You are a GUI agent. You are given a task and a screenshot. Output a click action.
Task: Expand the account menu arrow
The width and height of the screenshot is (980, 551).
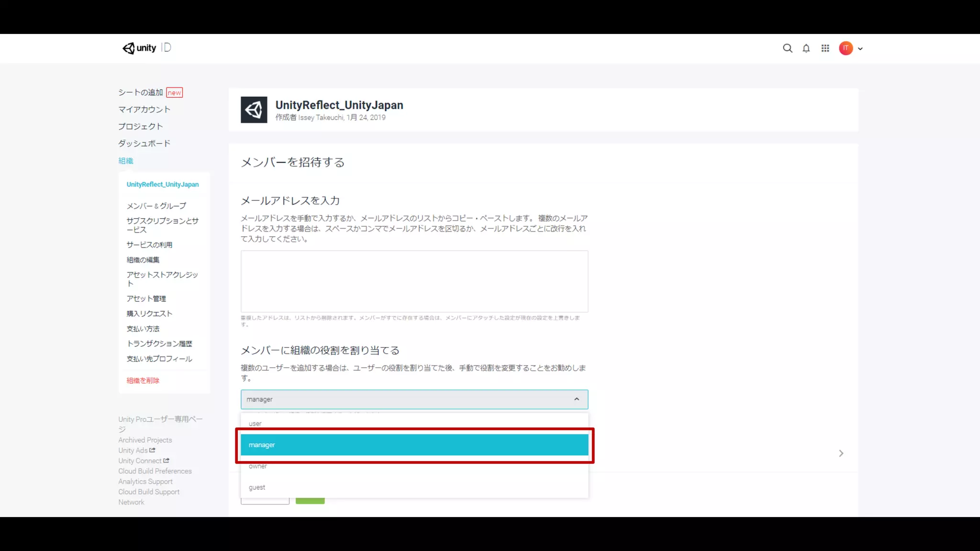click(860, 49)
